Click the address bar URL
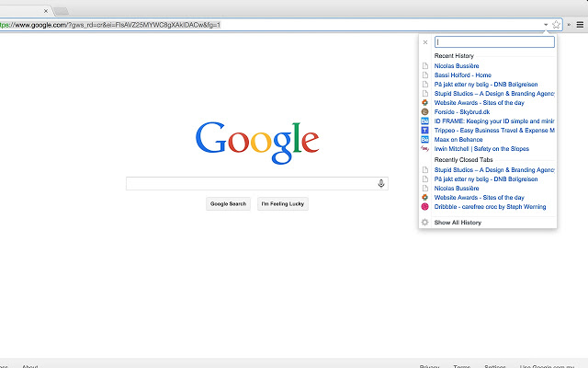 pos(110,25)
